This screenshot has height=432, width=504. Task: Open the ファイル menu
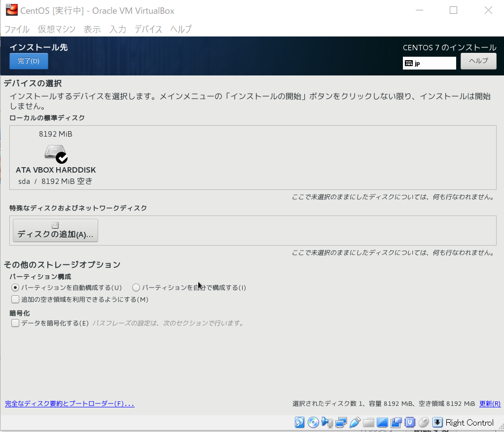[x=17, y=29]
